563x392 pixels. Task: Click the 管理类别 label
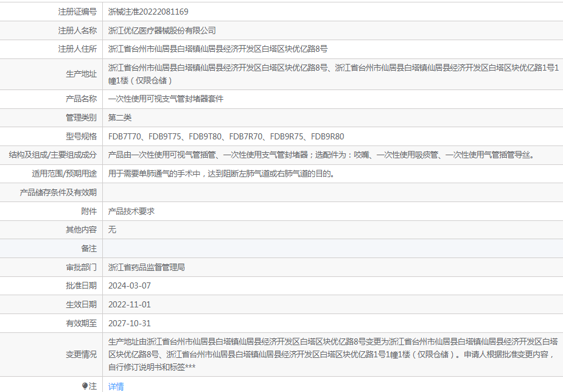coord(81,117)
